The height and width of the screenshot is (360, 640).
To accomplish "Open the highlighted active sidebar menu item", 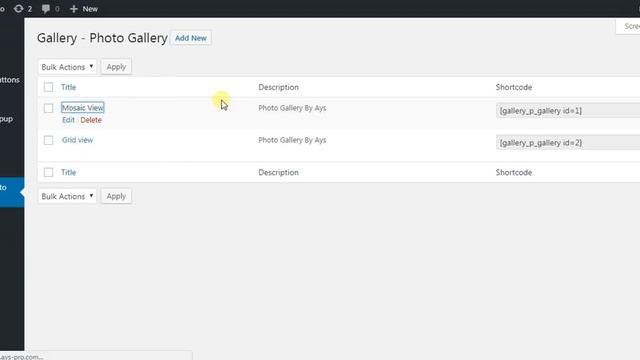I will click(12, 192).
